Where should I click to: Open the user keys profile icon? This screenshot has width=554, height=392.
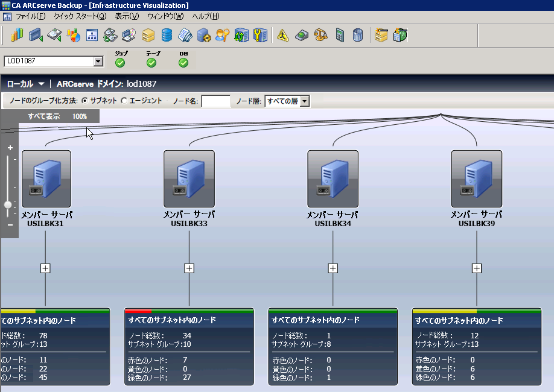point(222,35)
